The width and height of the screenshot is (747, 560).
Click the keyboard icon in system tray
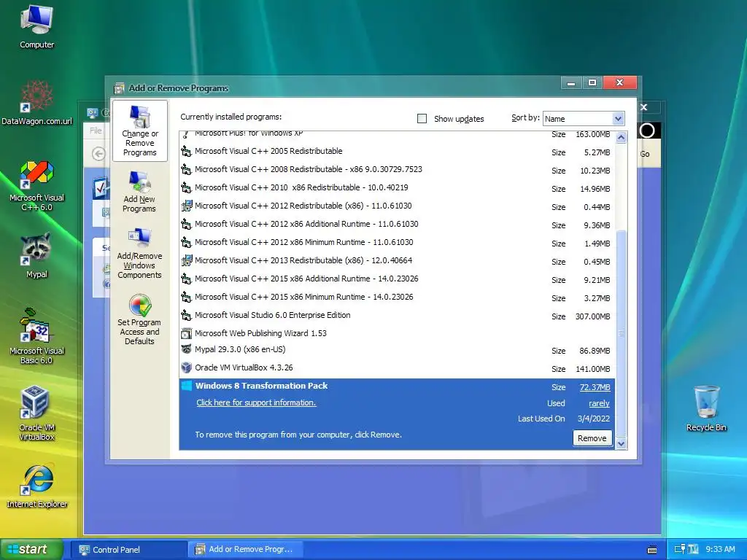(x=652, y=550)
